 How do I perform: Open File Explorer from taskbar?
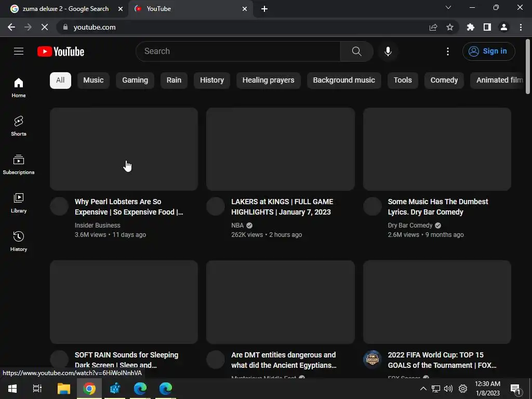point(63,389)
